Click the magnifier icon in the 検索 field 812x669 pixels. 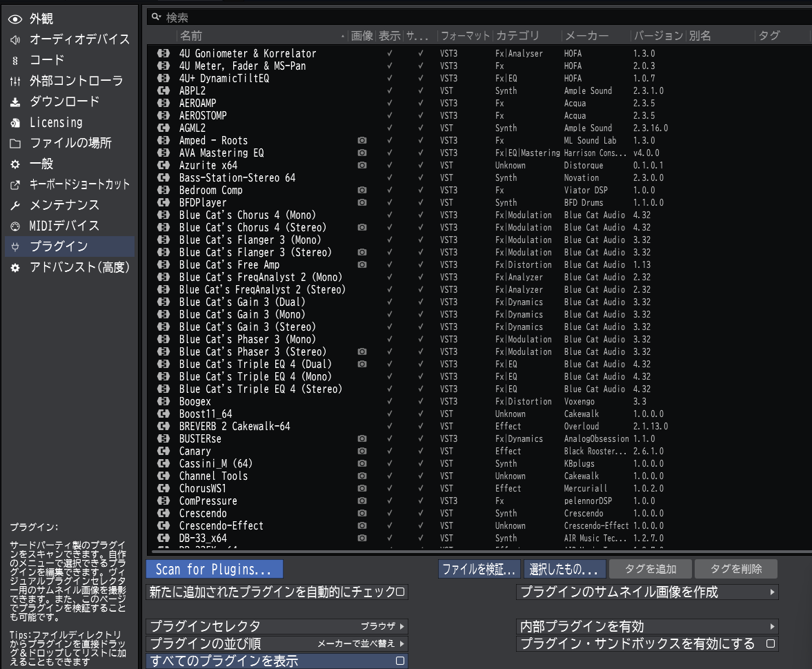tap(155, 17)
